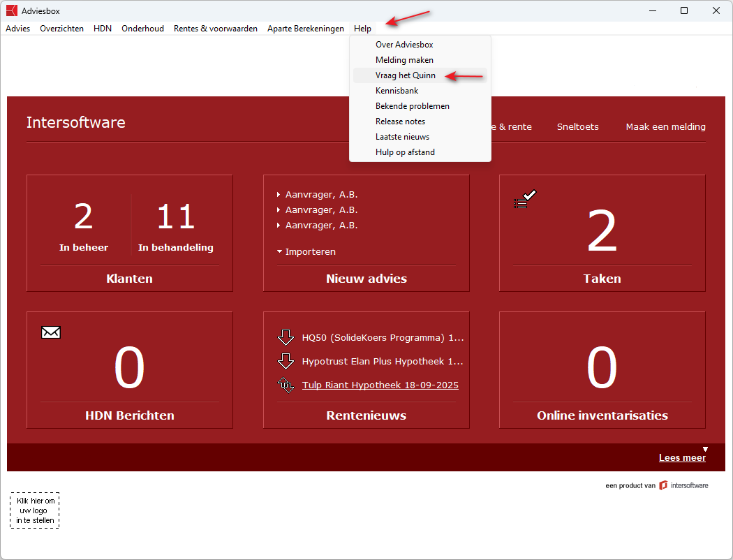Click the envelope icon in HDN Berichten

click(x=51, y=332)
